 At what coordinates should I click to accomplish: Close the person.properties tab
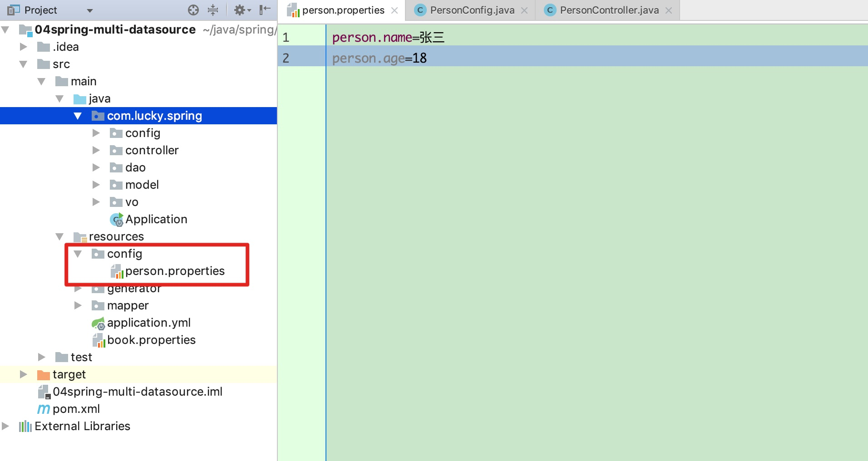pyautogui.click(x=395, y=10)
